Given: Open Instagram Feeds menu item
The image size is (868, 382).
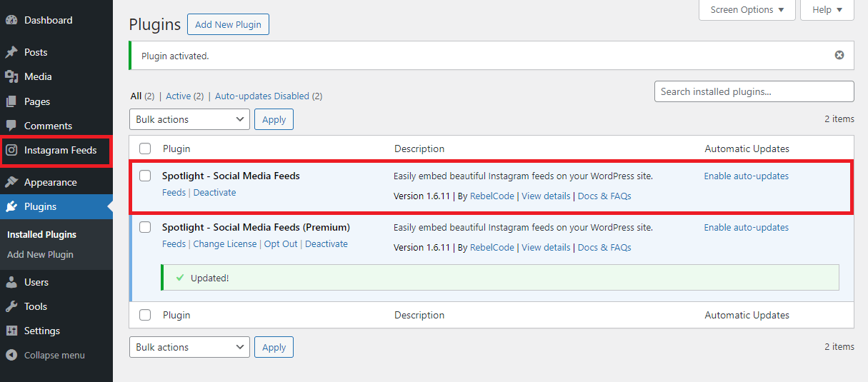Looking at the screenshot, I should coord(60,150).
